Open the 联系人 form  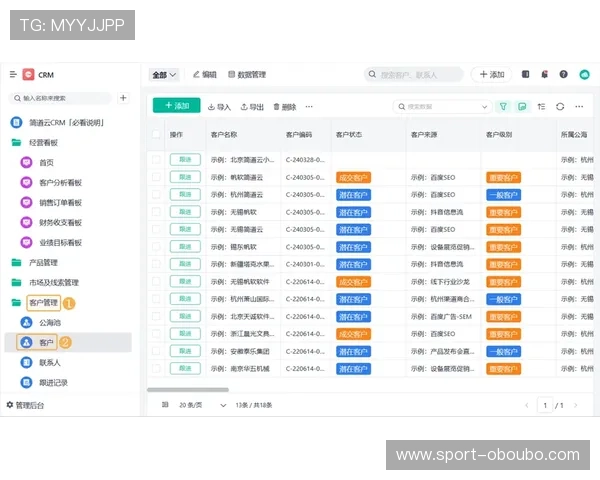tap(50, 362)
